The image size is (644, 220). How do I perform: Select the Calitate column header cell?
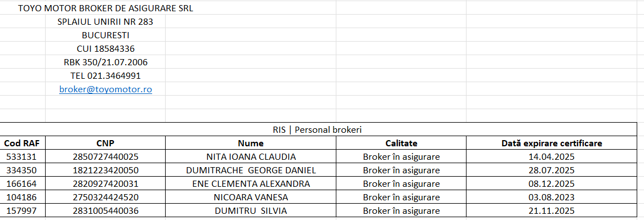401,143
